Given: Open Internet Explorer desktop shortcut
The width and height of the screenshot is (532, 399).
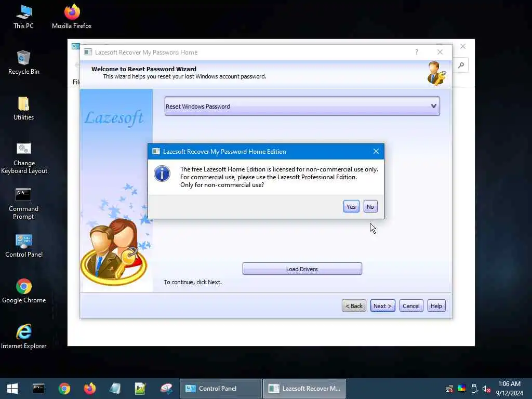Looking at the screenshot, I should pyautogui.click(x=24, y=337).
